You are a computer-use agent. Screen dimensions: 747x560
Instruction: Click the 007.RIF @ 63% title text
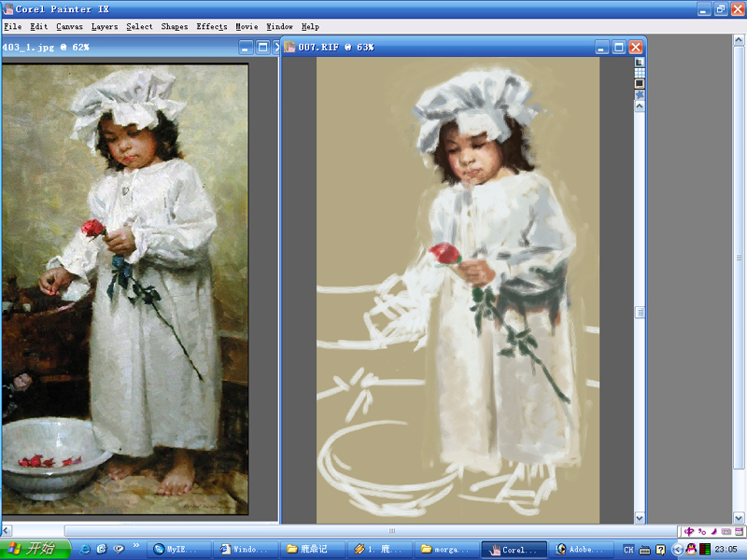(336, 48)
